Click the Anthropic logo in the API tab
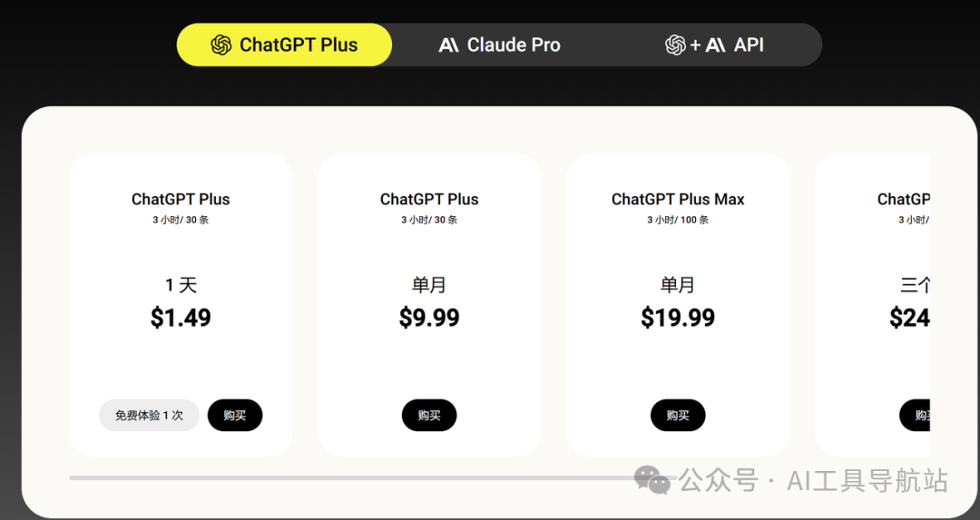This screenshot has width=980, height=520. pyautogui.click(x=716, y=45)
